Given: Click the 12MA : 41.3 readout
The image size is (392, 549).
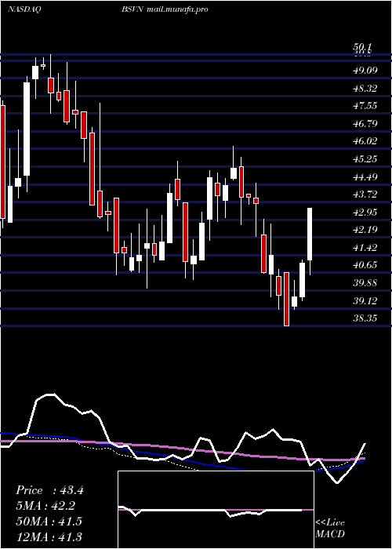Looking at the screenshot, I should coord(49,536).
